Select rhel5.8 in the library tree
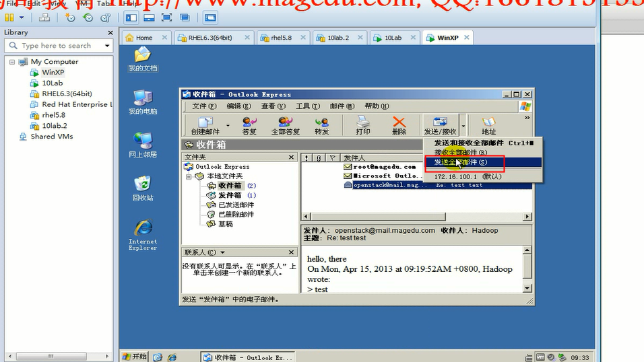This screenshot has width=644, height=362. (53, 115)
